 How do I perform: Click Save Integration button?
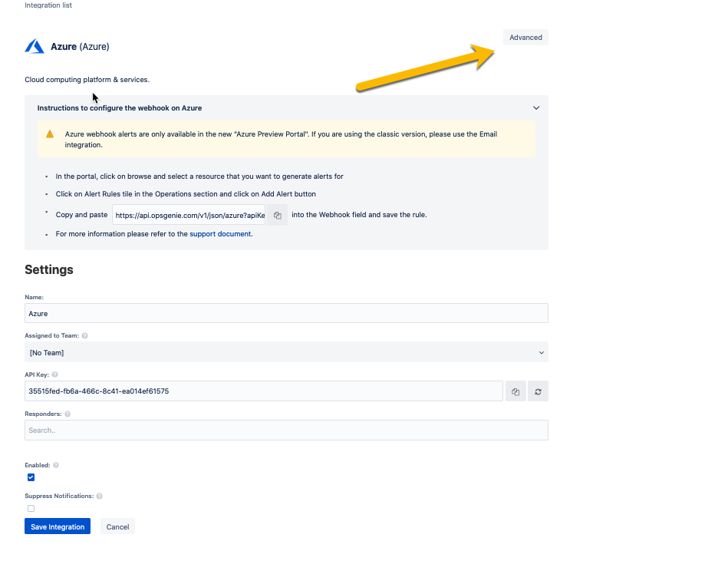click(58, 526)
